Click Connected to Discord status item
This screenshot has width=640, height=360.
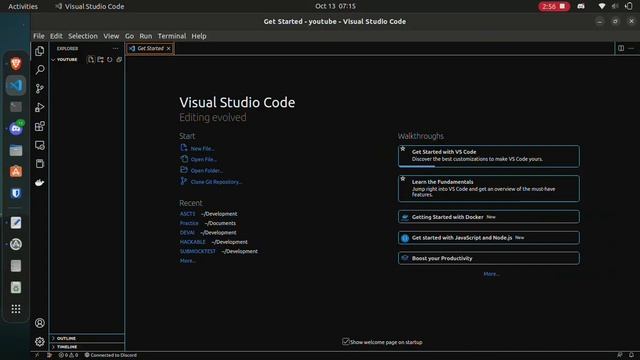tap(111, 355)
